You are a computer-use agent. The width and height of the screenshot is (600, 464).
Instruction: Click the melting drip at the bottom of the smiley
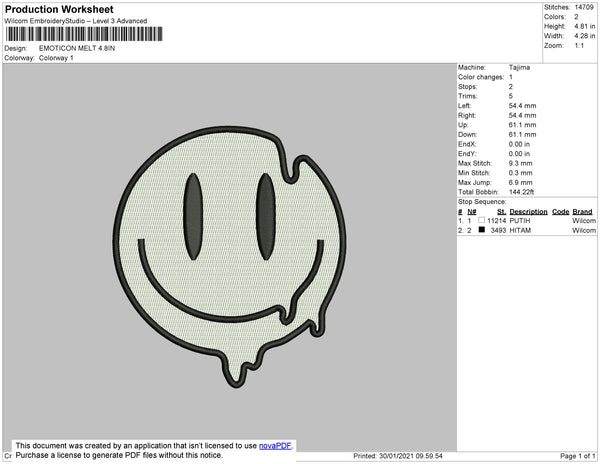[x=237, y=368]
